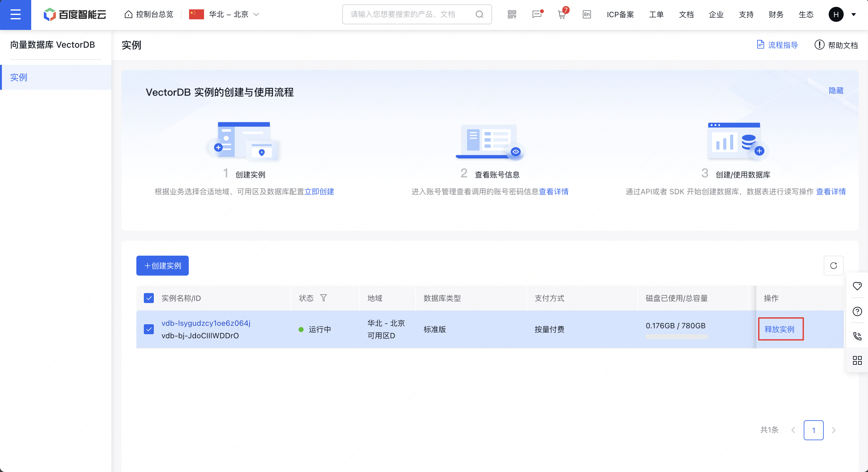The height and width of the screenshot is (472, 868).
Task: Refresh the instance list
Action: (834, 266)
